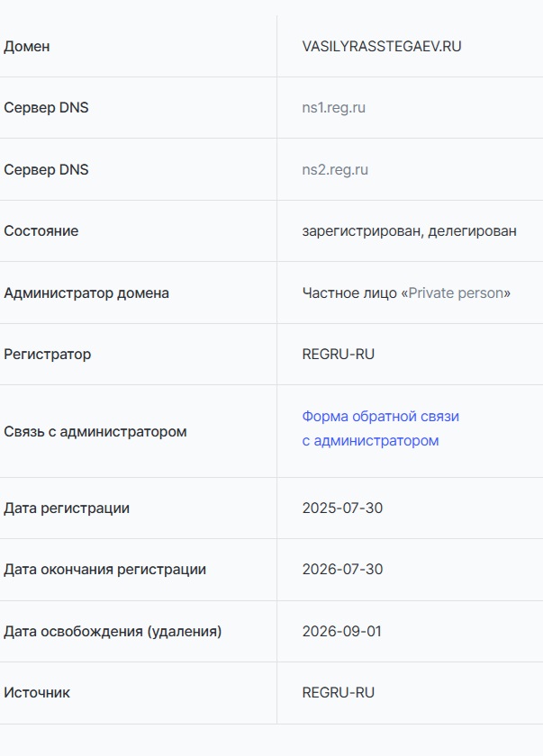Viewport: 543px width, 756px height.
Task: Click the ns1.reg.ru DNS server value
Action: click(x=334, y=108)
